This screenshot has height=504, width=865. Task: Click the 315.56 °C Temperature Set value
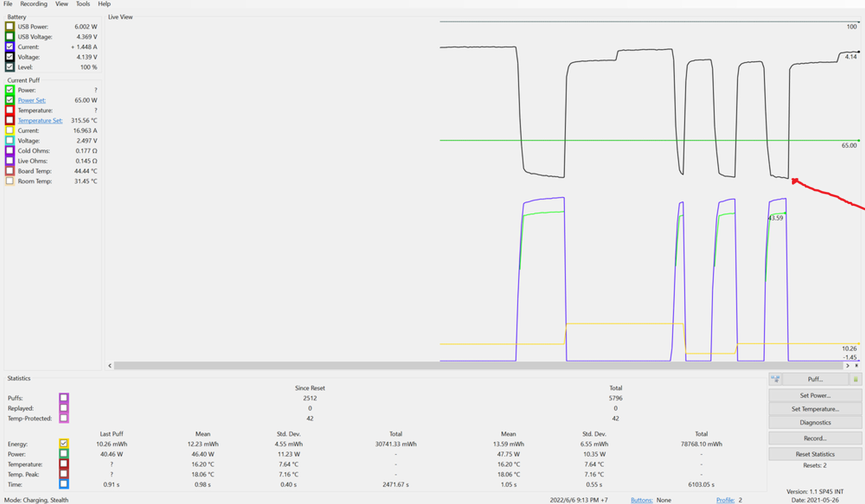pos(84,121)
